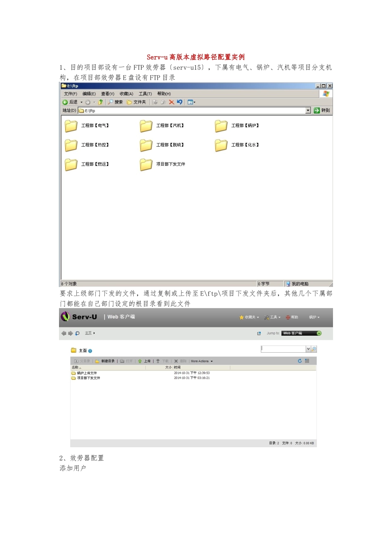Open the 帮助(H) menu in Explorer
This screenshot has width=392, height=555.
[x=164, y=94]
